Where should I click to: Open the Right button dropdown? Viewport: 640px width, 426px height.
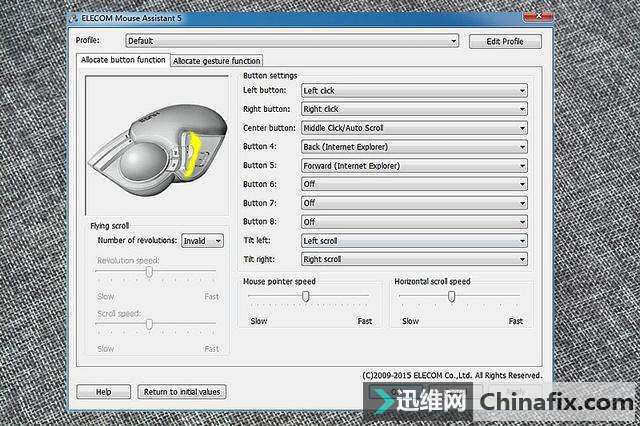pos(414,109)
